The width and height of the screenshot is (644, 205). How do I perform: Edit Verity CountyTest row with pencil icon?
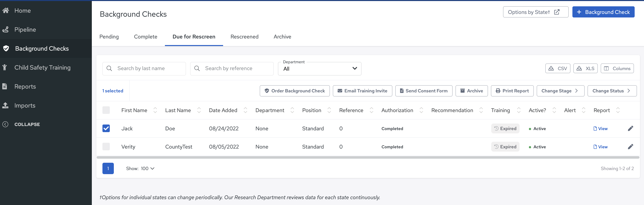631,147
